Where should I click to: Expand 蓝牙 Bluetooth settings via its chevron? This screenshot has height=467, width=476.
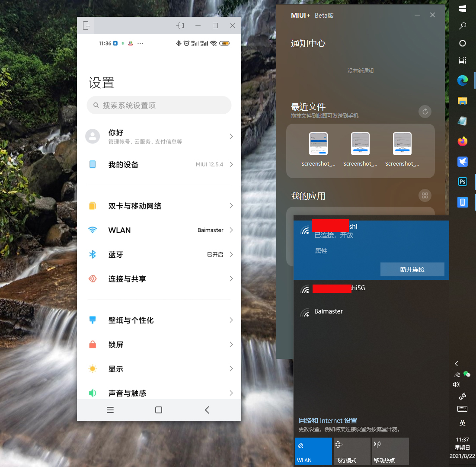(231, 254)
